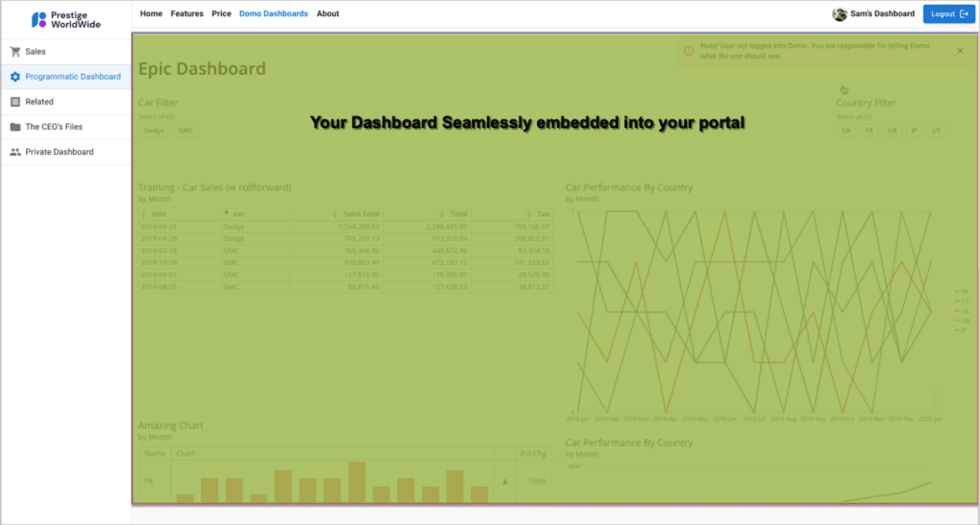Click the Sam's Dashboard avatar picture
The image size is (980, 525).
click(839, 13)
